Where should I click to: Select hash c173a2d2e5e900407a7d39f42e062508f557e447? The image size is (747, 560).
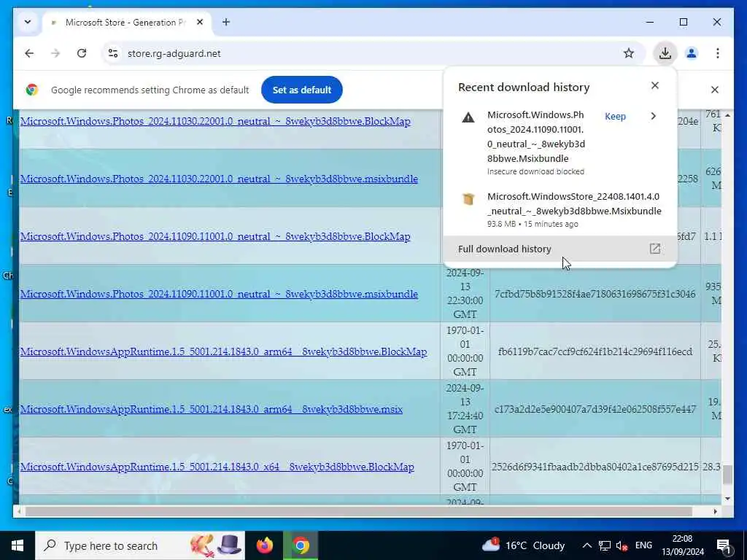[595, 409]
